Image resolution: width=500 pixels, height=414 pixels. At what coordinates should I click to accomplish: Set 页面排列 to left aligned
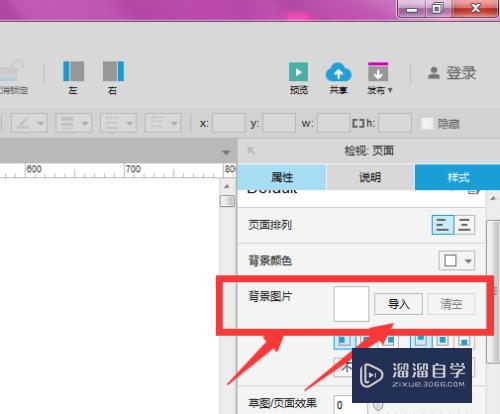point(443,225)
